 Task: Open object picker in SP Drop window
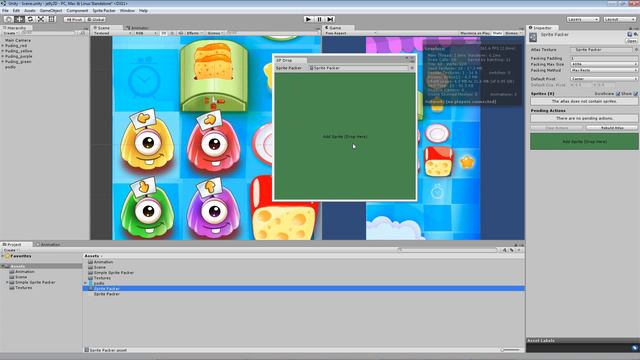tap(412, 68)
